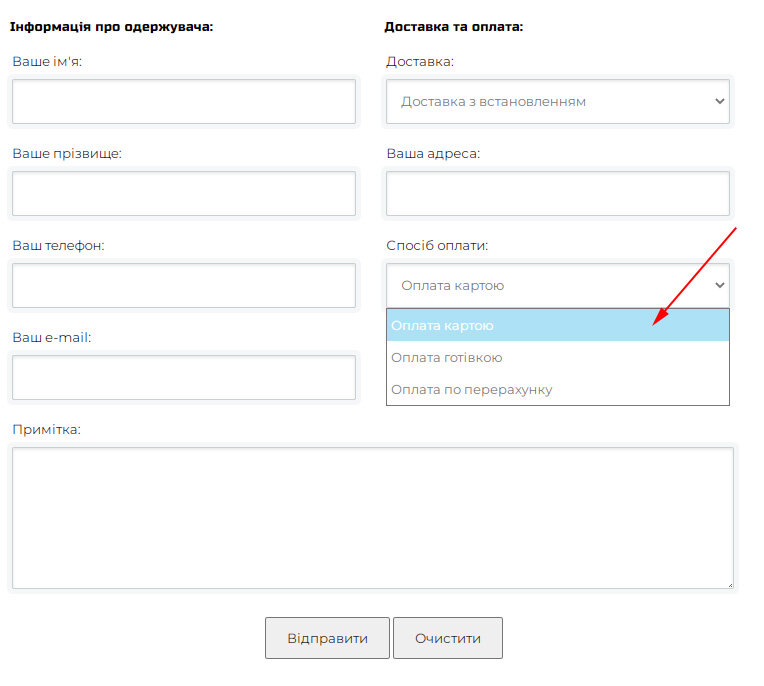Click the "Ваше прізвище:" label
This screenshot has height=686, width=764.
pos(67,154)
